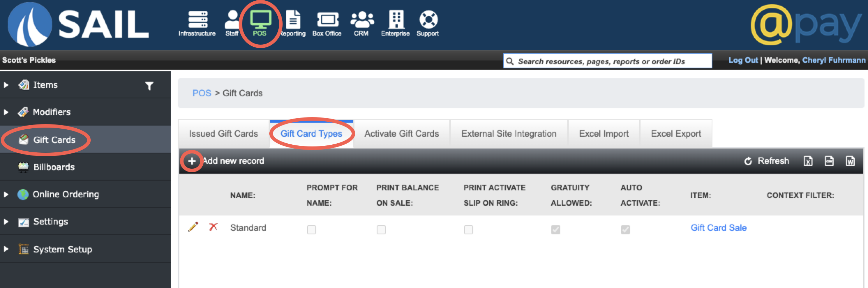Click the Items filter funnel icon
Screen dimensions: 868x288
click(x=149, y=86)
